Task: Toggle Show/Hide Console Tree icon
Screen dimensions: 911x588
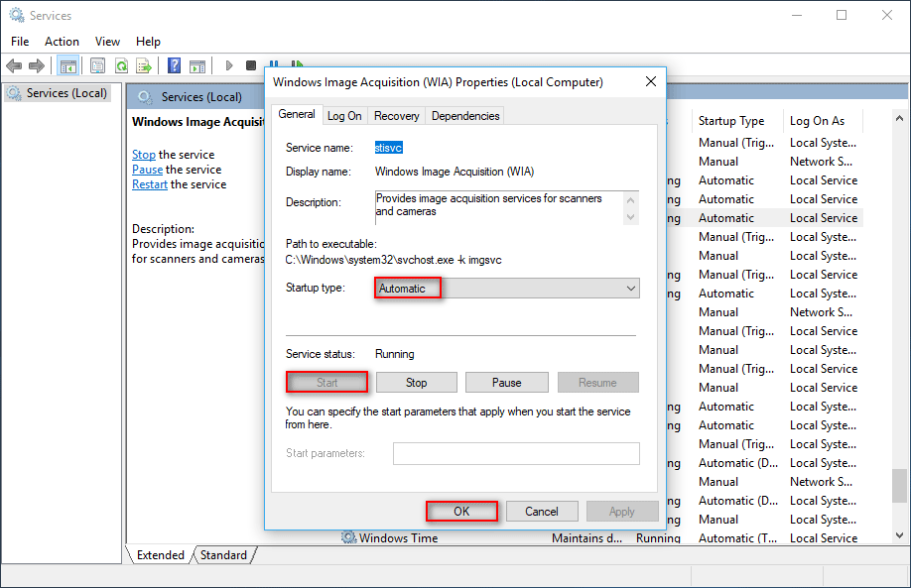Action: [68, 65]
